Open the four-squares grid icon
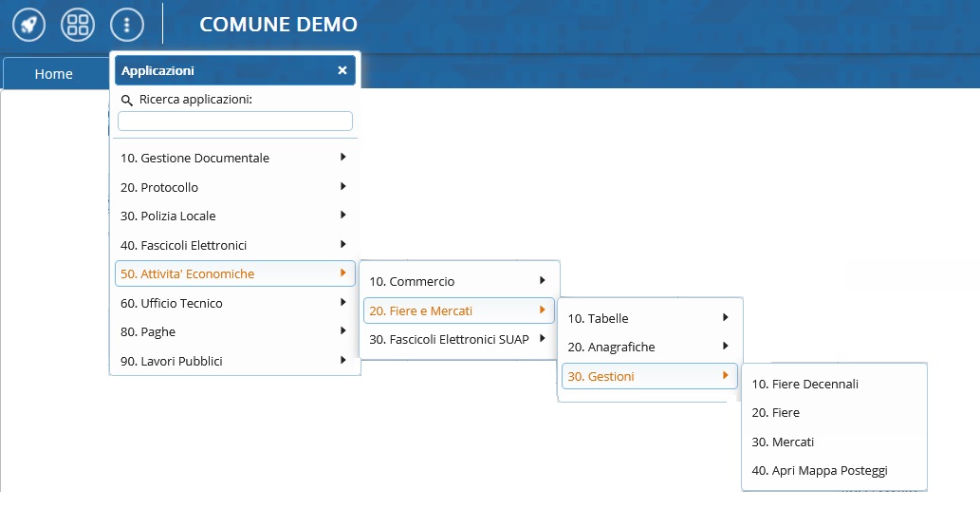The width and height of the screenshot is (980, 527). 78,25
